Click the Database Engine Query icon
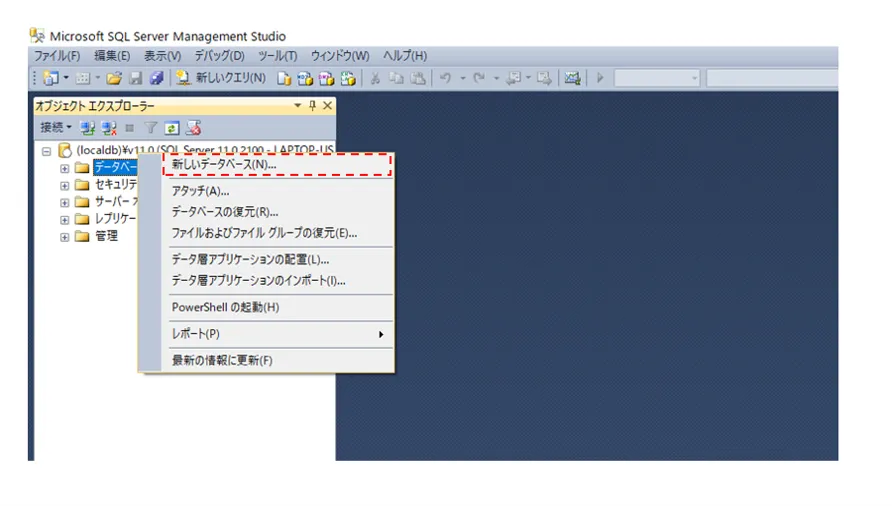 284,78
